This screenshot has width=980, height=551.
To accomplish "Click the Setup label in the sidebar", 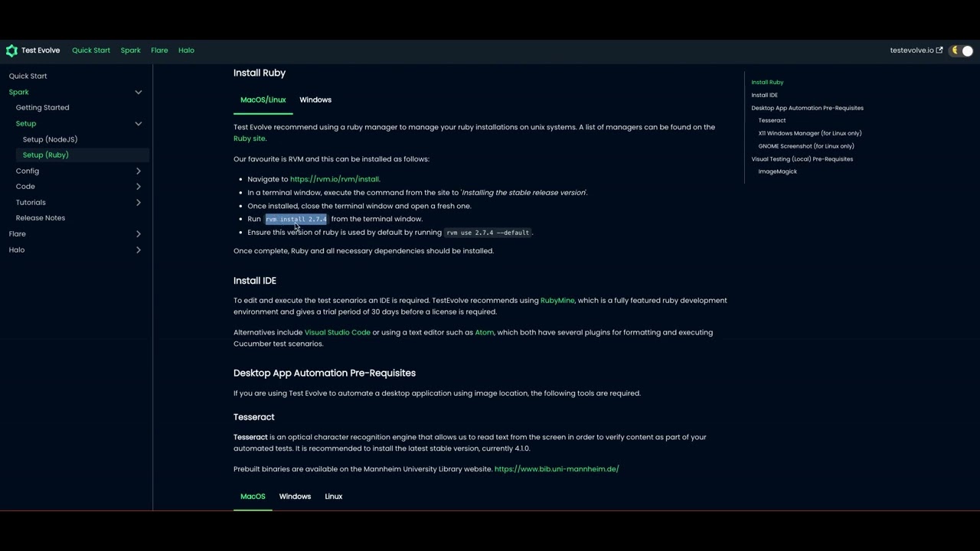I will coord(26,123).
